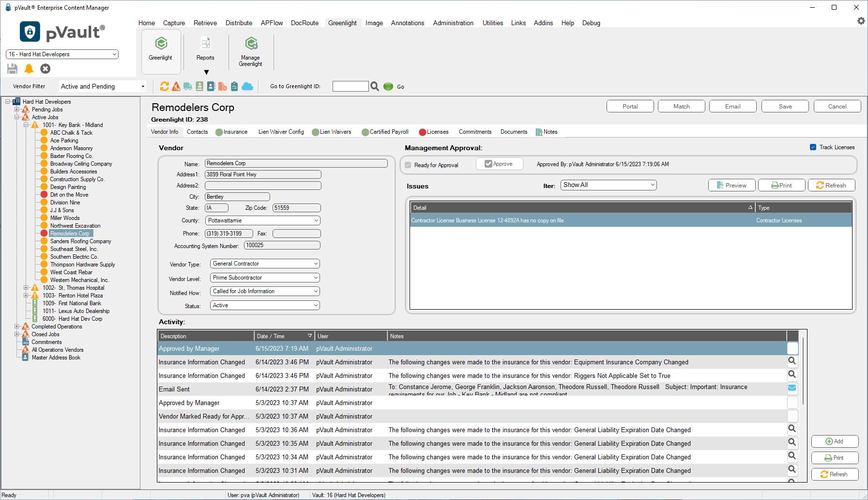
Task: Select the Contractor License Business License issue row
Action: pyautogui.click(x=631, y=220)
